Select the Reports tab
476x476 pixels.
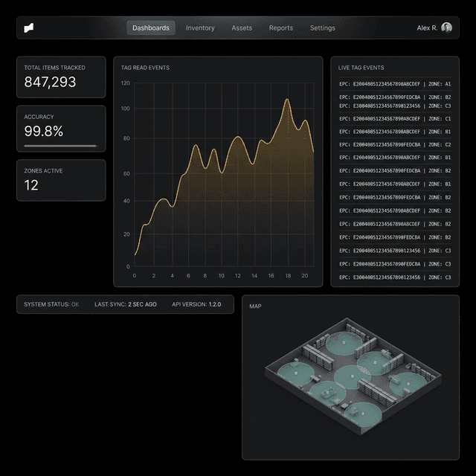coord(281,28)
